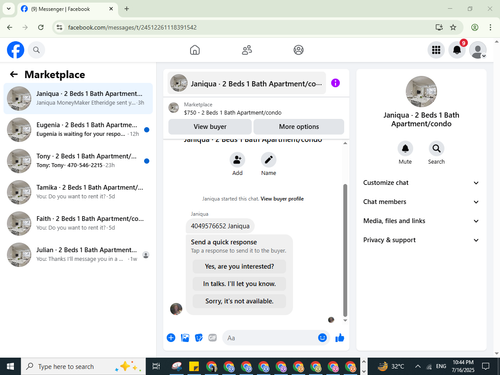Open the tab search dropdown arrow

click(x=9, y=9)
